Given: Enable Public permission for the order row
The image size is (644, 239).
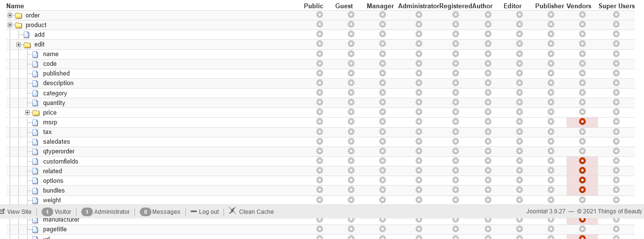Looking at the screenshot, I should [319, 15].
